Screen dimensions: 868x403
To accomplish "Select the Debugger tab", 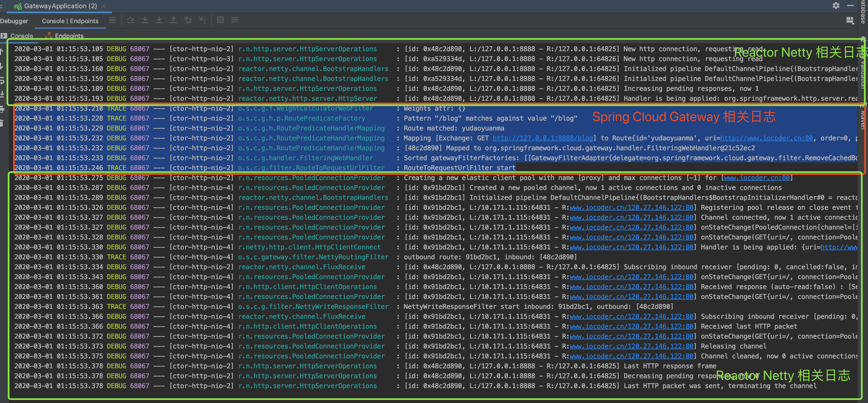I will (x=14, y=21).
